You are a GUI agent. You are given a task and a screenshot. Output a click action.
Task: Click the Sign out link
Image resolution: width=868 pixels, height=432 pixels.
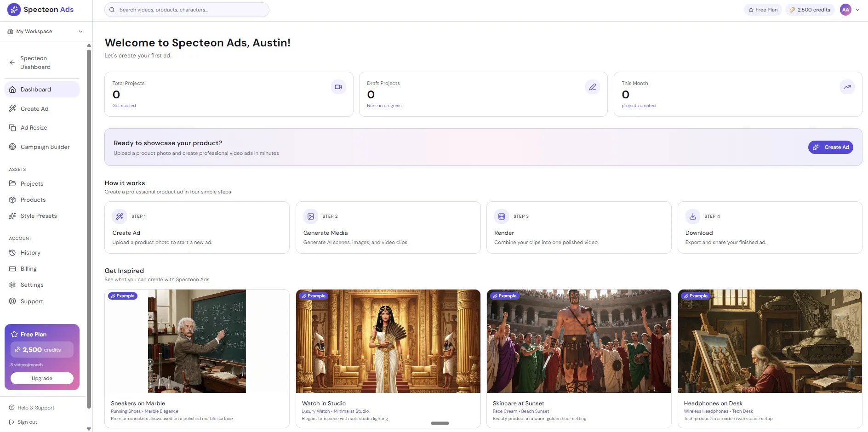[x=27, y=422]
